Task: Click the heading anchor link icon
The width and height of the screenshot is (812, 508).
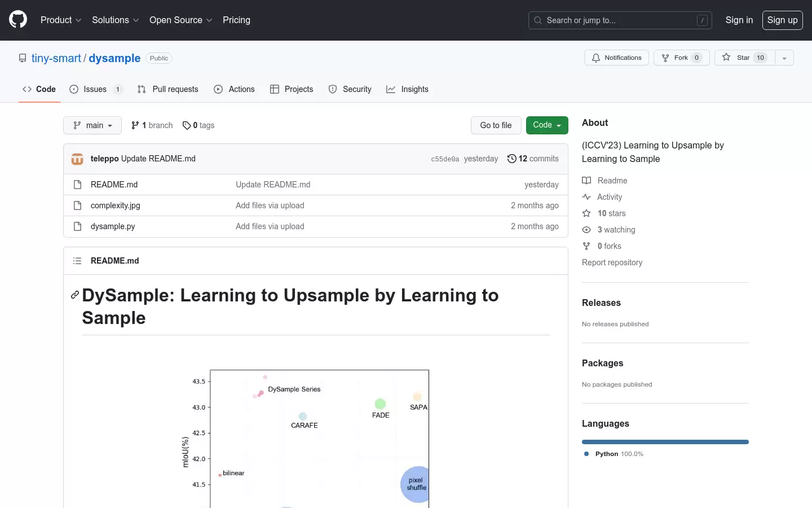Action: click(74, 295)
